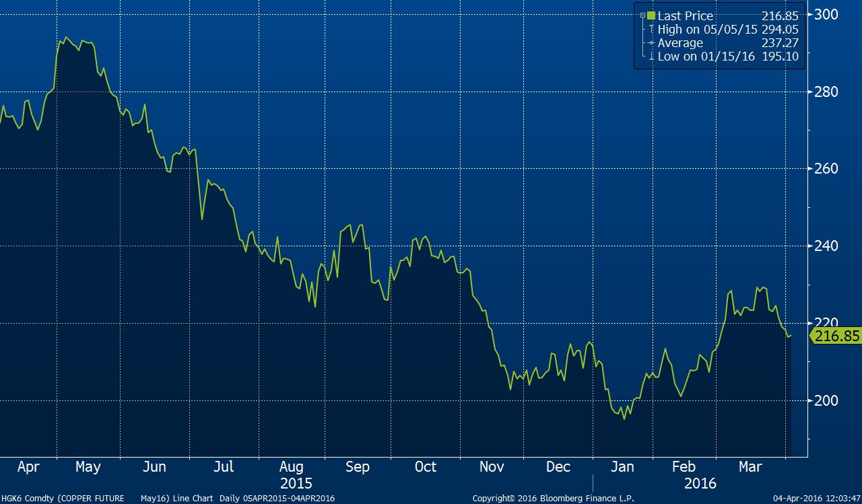Click the 294.05 high value
Viewport: 862px width, 504px height.
(778, 30)
